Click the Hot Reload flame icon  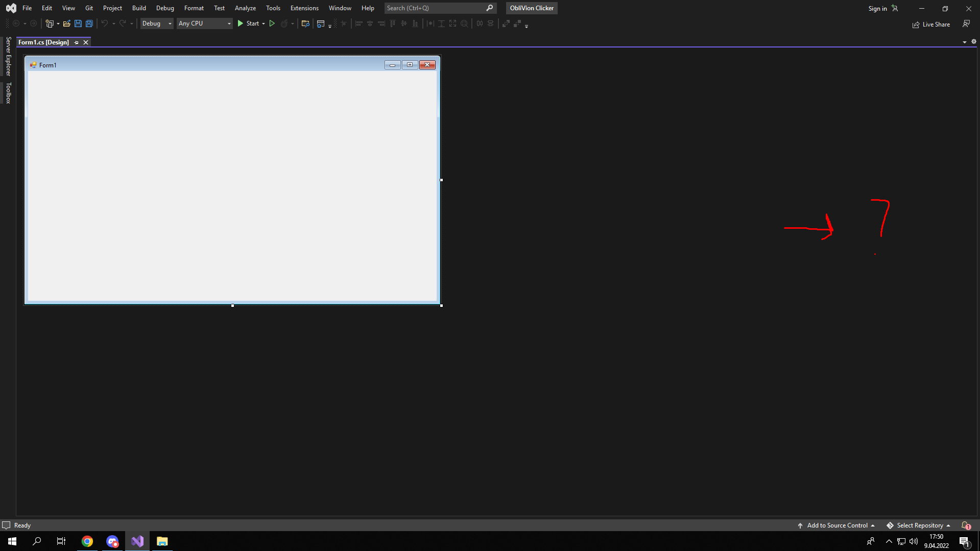coord(284,23)
